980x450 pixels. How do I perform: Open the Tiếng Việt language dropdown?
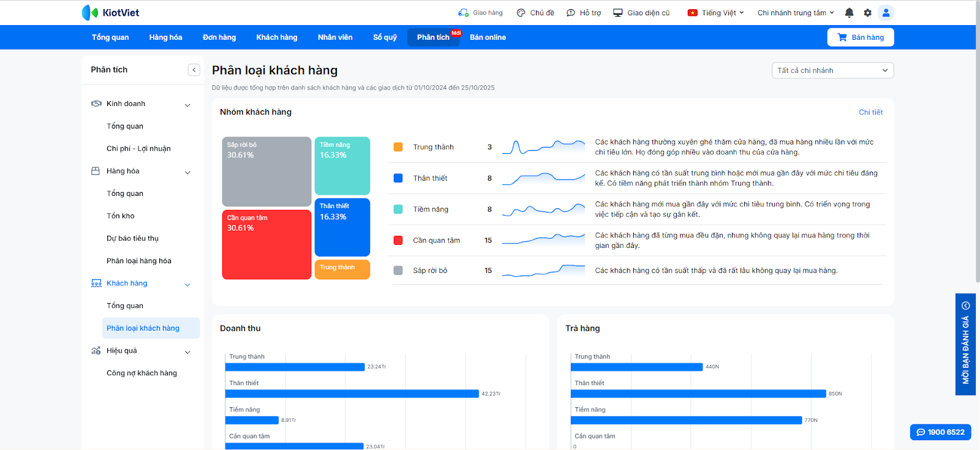(723, 12)
